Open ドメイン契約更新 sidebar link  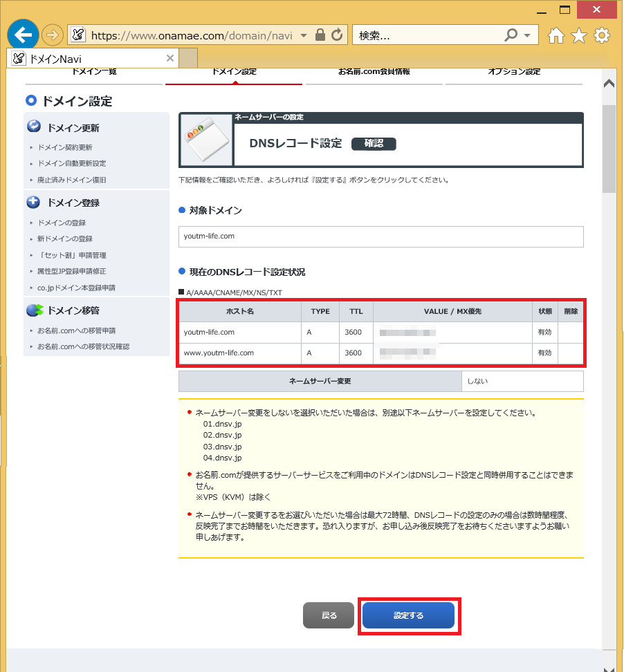point(65,147)
